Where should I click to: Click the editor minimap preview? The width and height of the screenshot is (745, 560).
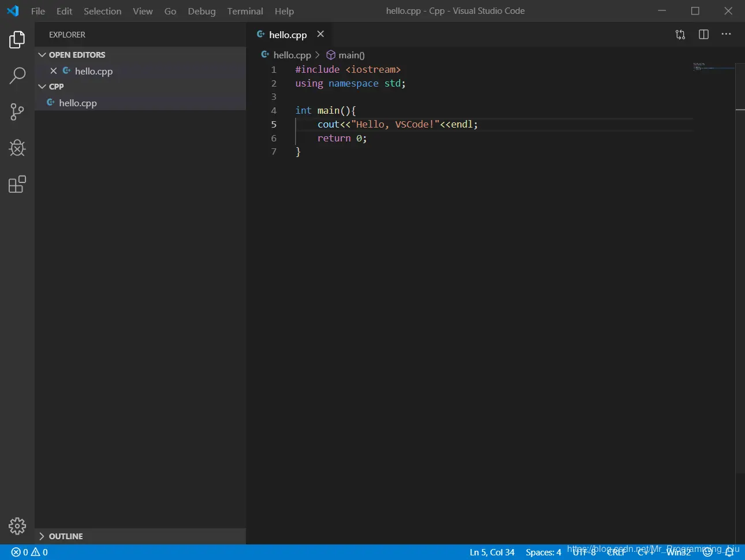point(714,67)
